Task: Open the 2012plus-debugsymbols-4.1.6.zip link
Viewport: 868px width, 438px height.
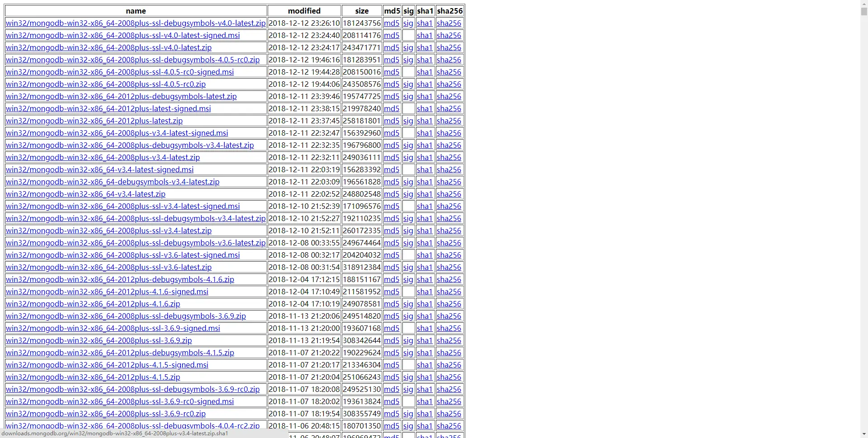Action: 120,279
